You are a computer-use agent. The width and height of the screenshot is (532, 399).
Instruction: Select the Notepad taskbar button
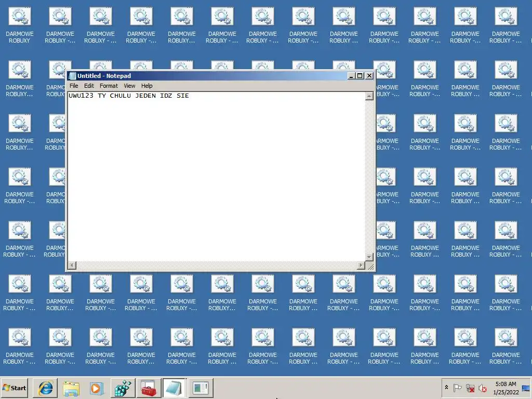click(175, 388)
